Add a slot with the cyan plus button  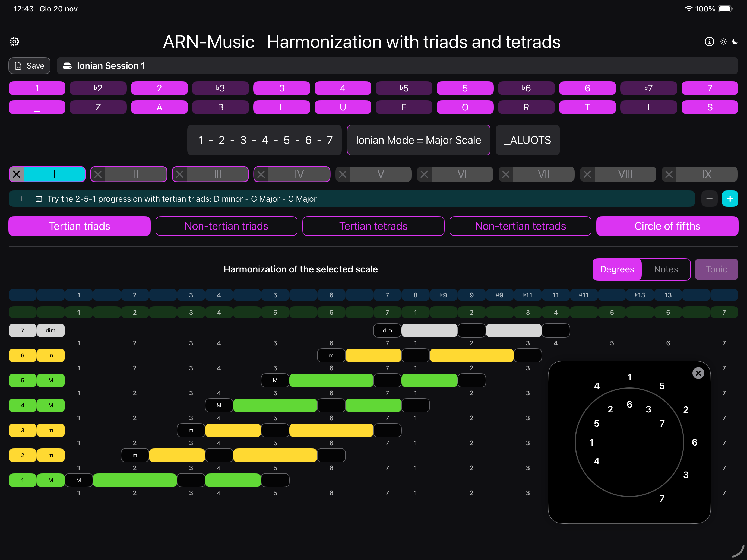click(x=730, y=199)
